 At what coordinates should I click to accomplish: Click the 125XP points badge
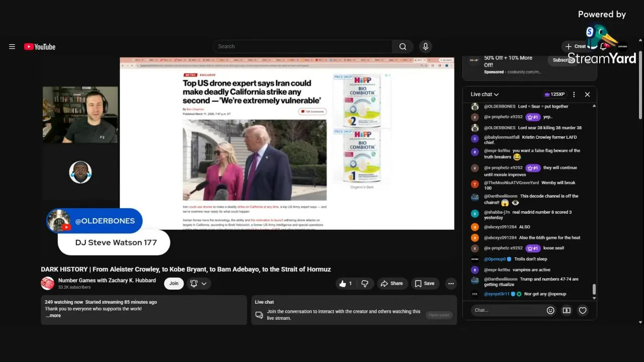tap(554, 95)
